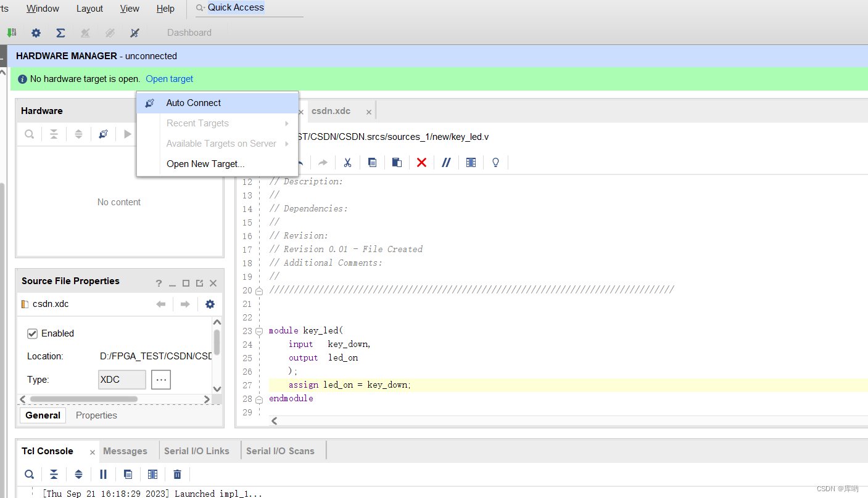Copy Tcl Console contents icon
This screenshot has width=868, height=498.
[128, 474]
